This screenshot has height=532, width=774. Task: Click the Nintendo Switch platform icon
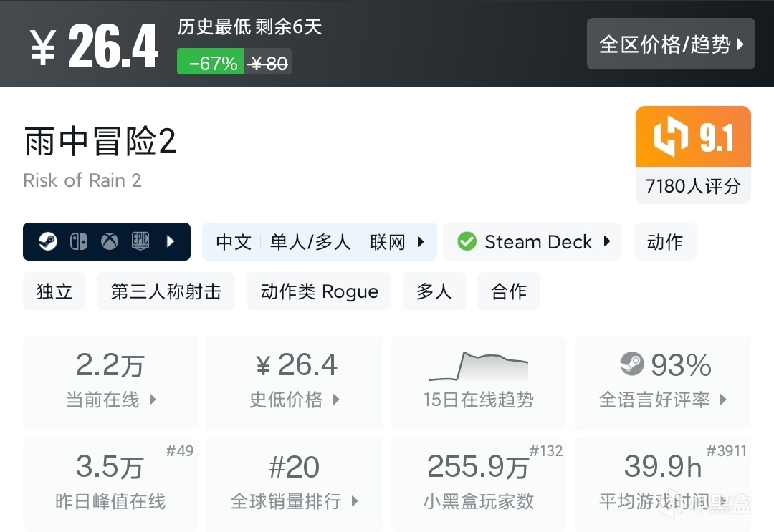tap(78, 242)
